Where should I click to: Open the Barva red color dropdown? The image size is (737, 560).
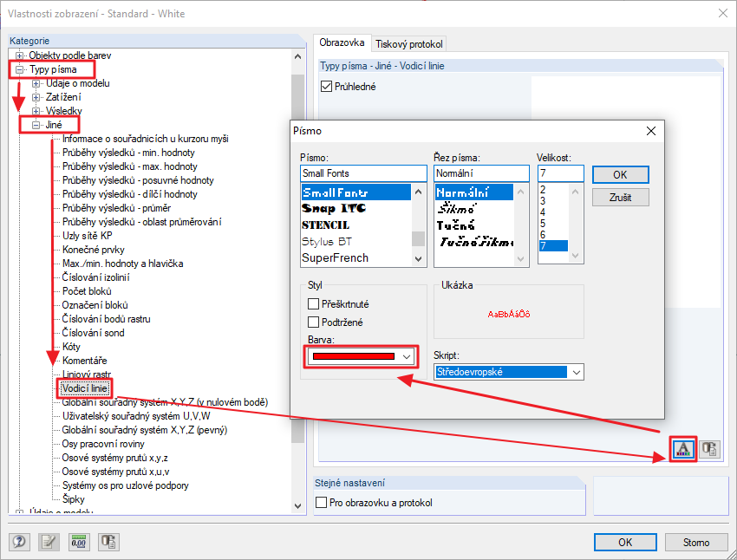click(361, 356)
